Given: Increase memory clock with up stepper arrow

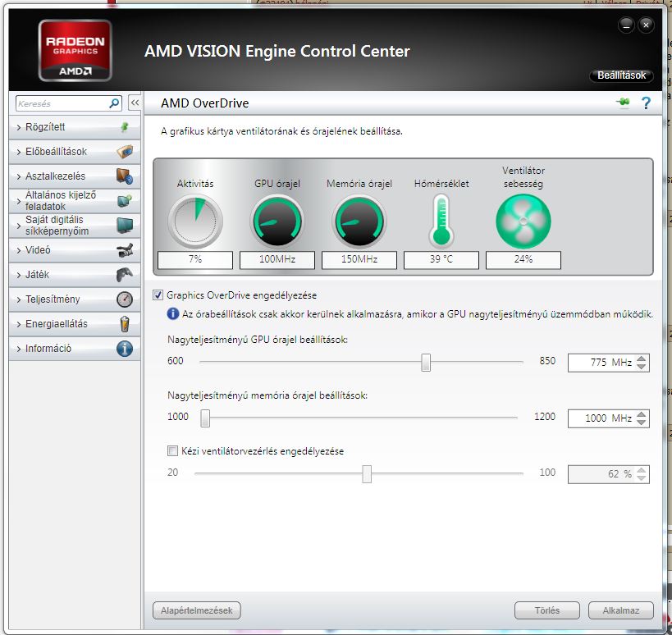Looking at the screenshot, I should (x=642, y=414).
